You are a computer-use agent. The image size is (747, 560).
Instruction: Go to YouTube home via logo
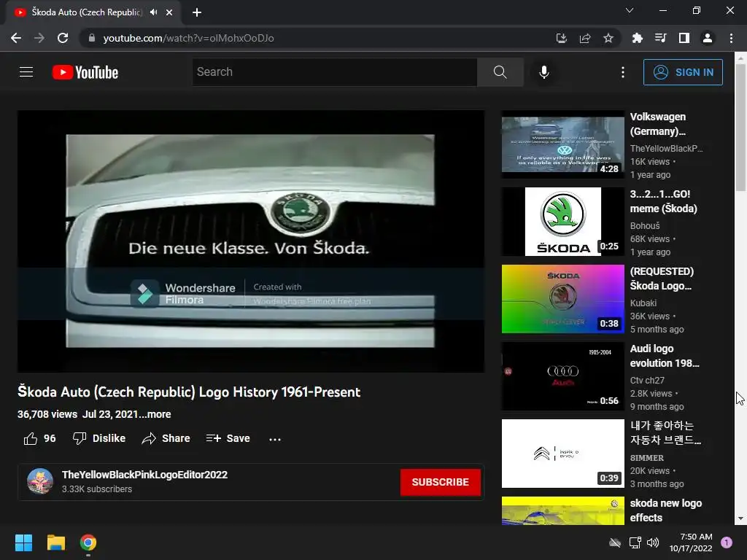(x=85, y=72)
